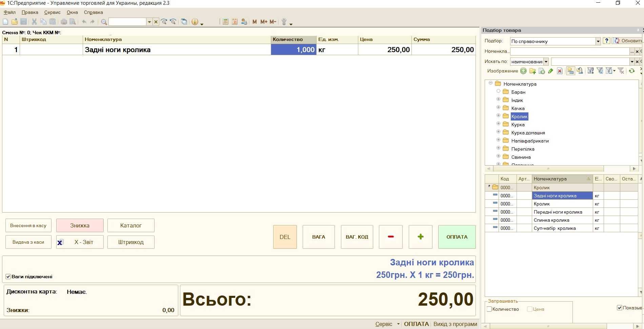Image resolution: width=644 pixels, height=329 pixels.
Task: Select the Курка домашня folder in tree
Action: point(528,133)
